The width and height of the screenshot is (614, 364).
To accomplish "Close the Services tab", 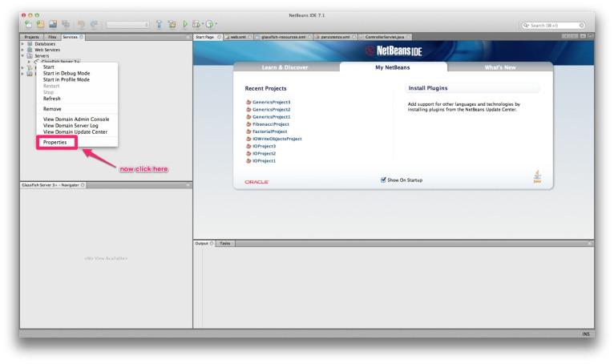I will tap(82, 37).
